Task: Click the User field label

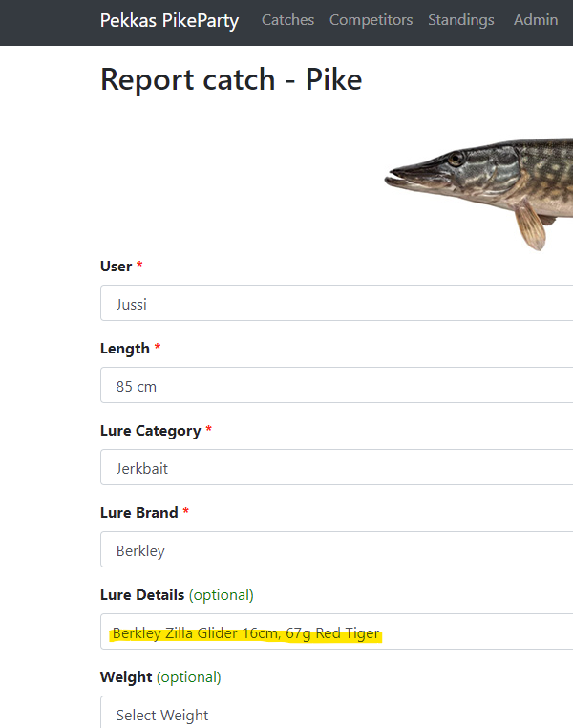Action: pos(116,266)
